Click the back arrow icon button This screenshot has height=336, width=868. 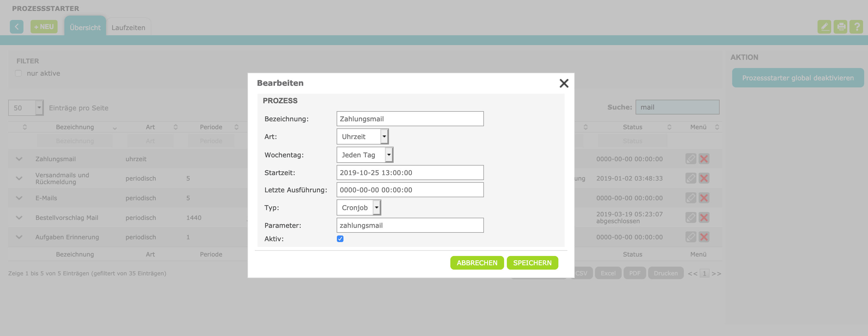(x=17, y=27)
